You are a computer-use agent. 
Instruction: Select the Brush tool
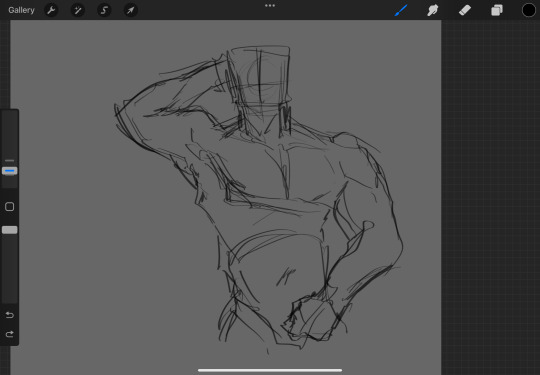coord(401,10)
